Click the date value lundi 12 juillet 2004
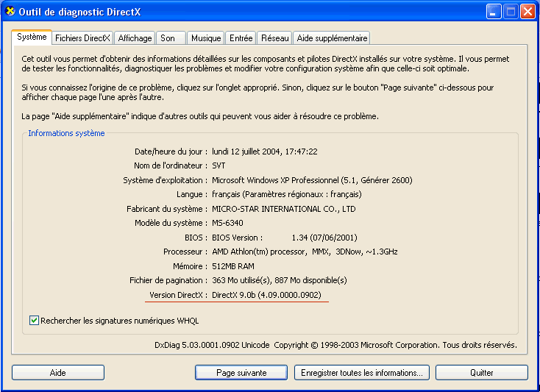The height and width of the screenshot is (392, 540). point(265,152)
